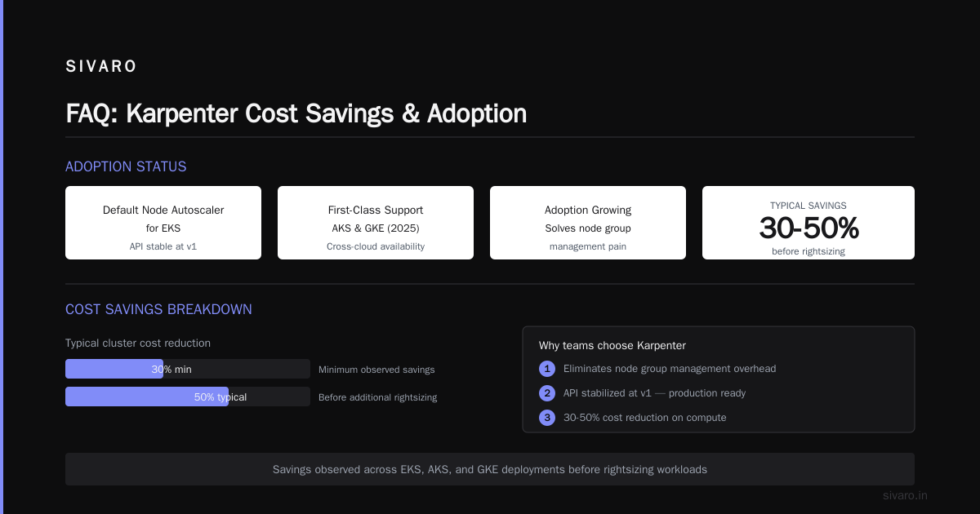Click the 'management pain' caption
Viewport: 980px width, 514px height.
pyautogui.click(x=588, y=246)
